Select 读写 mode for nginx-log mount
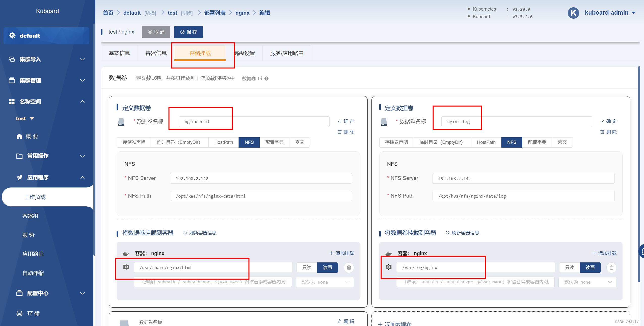 (590, 267)
